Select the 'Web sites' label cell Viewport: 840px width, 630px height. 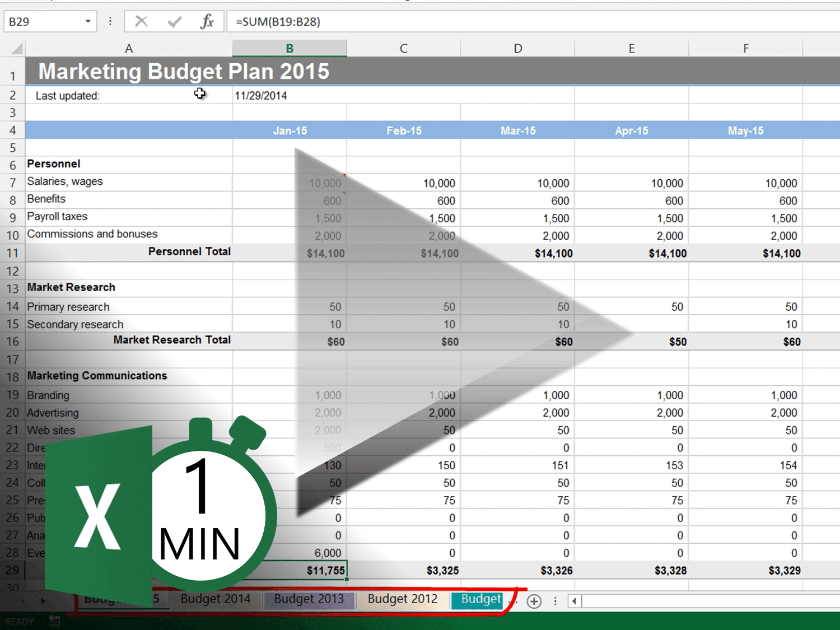click(x=129, y=430)
